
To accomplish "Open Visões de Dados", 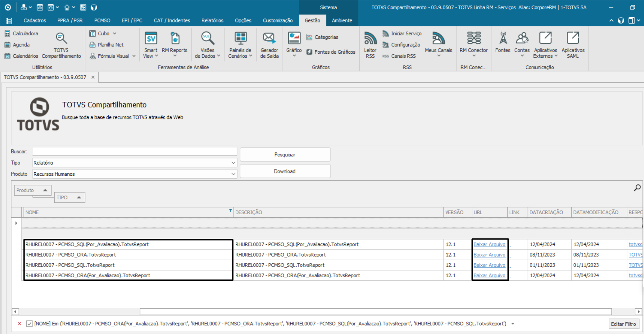I will coord(208,45).
